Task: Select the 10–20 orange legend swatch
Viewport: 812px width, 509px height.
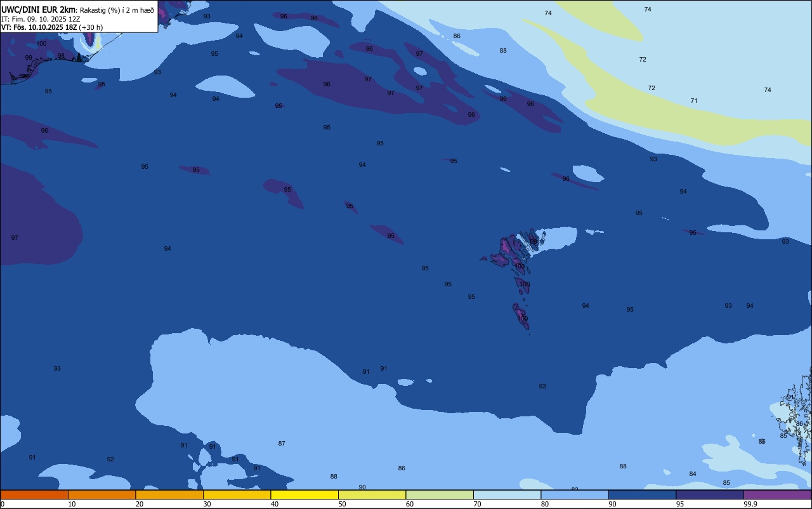Action: [x=101, y=494]
